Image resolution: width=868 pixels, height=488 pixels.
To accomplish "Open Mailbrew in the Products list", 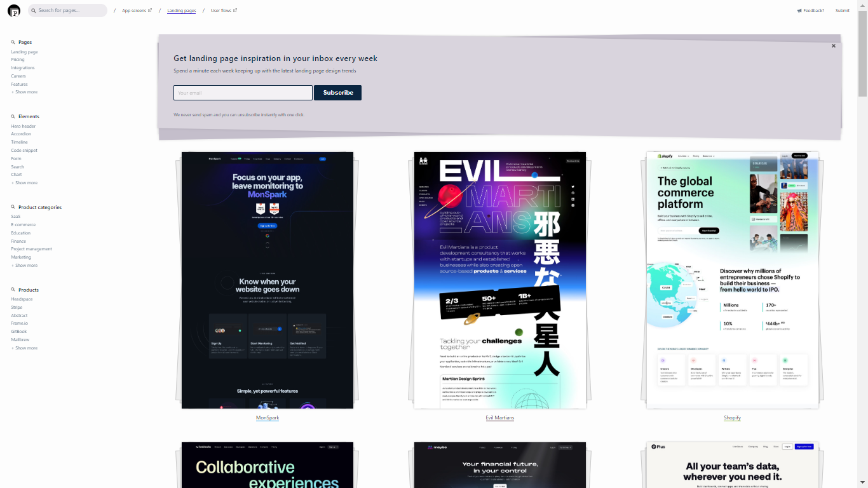I will coord(20,340).
